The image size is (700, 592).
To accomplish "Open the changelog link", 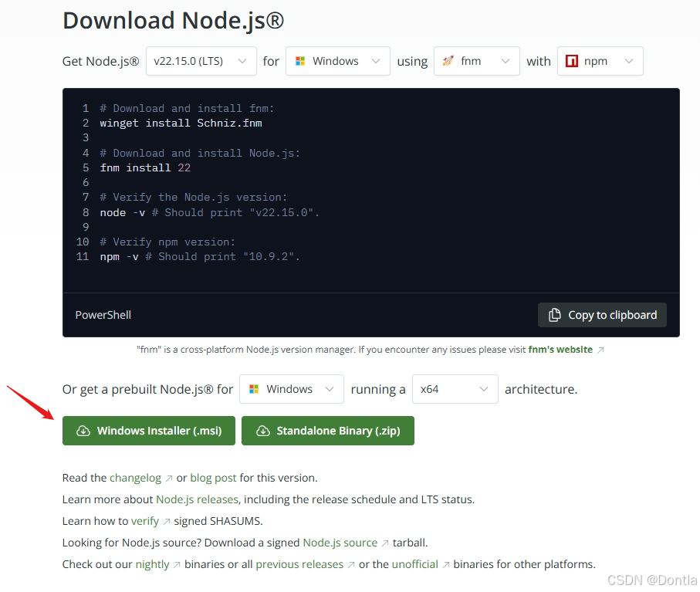I will point(135,479).
